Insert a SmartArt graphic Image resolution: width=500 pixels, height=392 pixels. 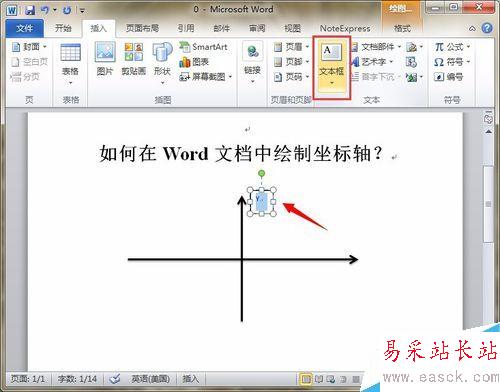[203, 47]
